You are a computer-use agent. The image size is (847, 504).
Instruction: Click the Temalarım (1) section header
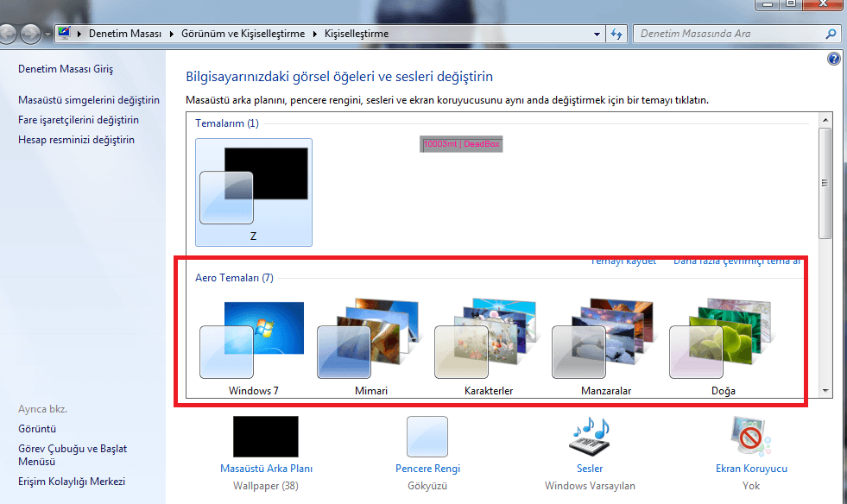227,123
